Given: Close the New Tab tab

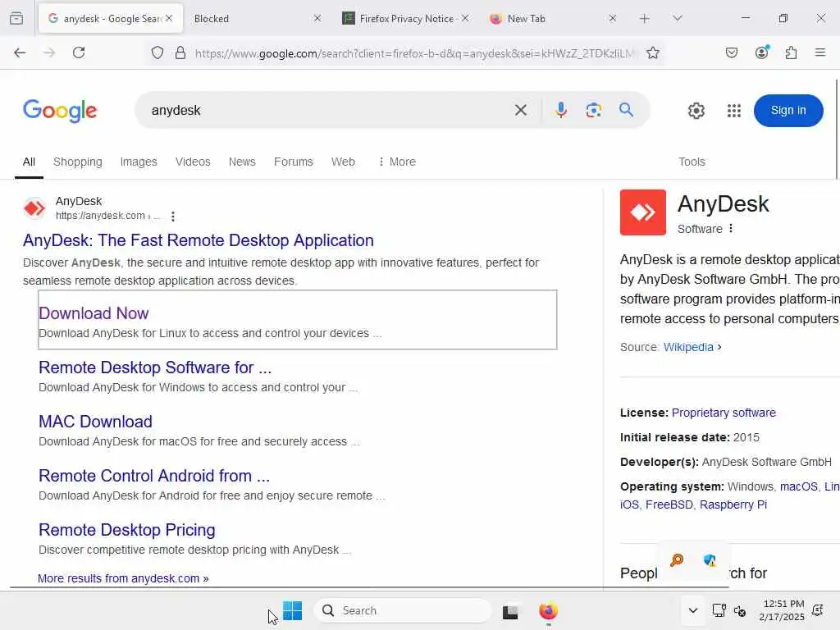Looking at the screenshot, I should click(x=612, y=18).
